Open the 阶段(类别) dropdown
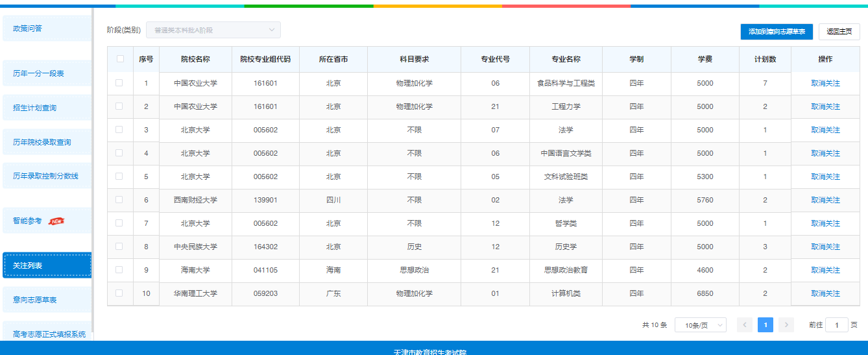 click(x=213, y=30)
